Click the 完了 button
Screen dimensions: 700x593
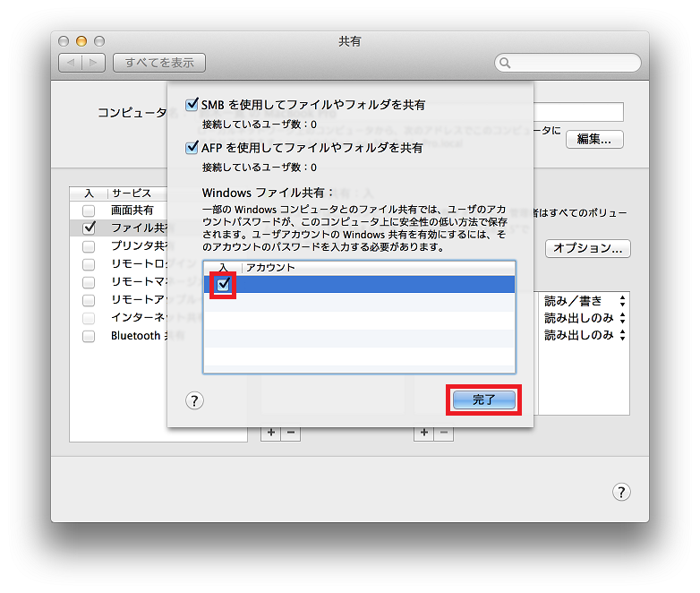483,400
